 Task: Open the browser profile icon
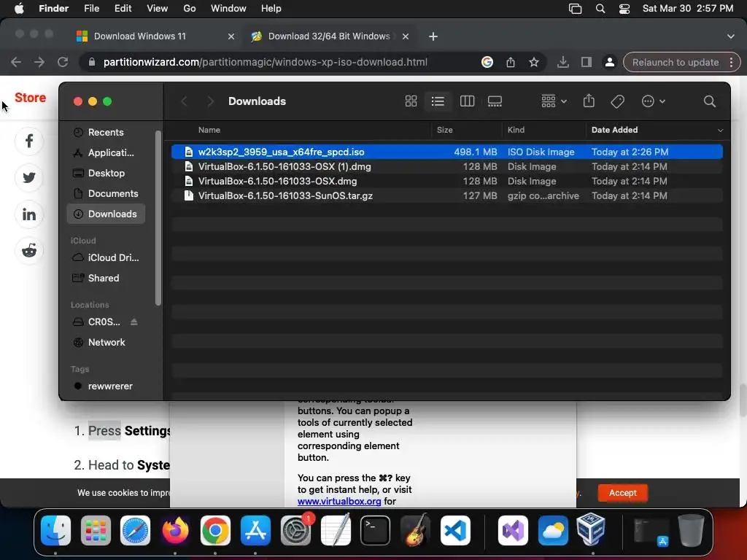pos(609,62)
